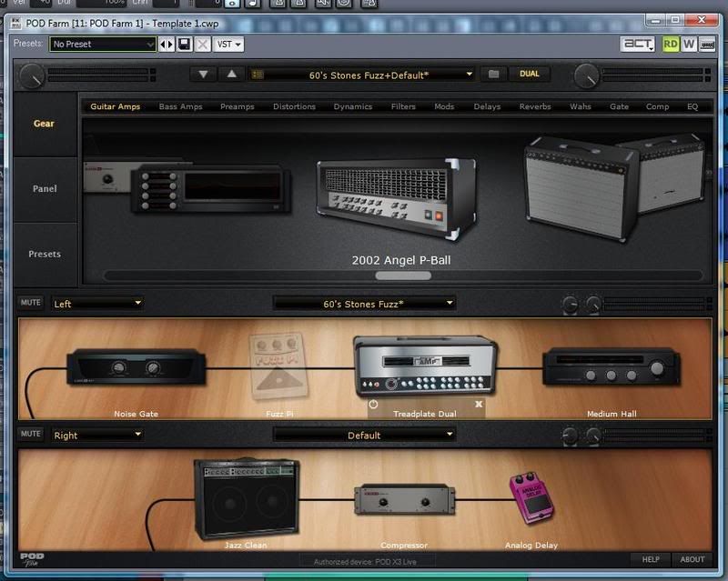The width and height of the screenshot is (728, 581).
Task: Toggle the RD read automation button
Action: (x=670, y=45)
